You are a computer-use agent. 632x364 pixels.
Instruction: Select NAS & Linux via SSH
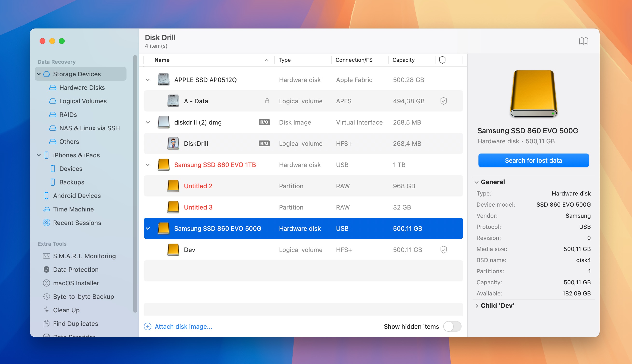84,128
